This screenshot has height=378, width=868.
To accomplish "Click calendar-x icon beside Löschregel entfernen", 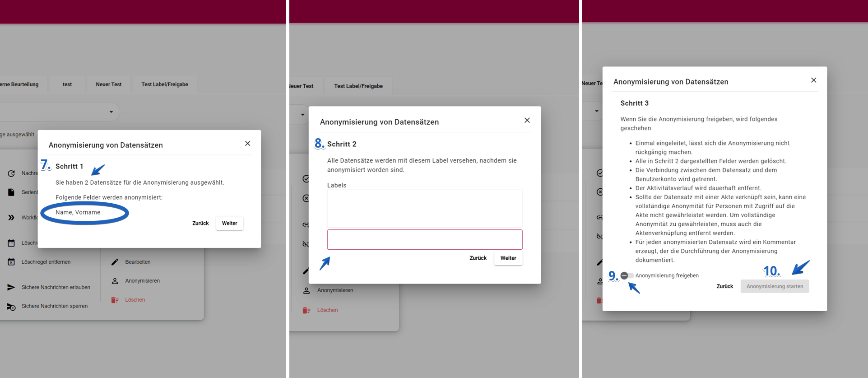I will click(x=11, y=262).
